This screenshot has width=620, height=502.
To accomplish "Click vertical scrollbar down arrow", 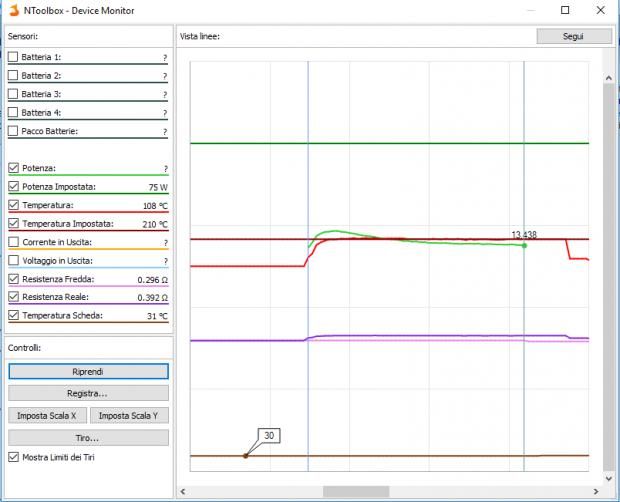I will [x=609, y=479].
